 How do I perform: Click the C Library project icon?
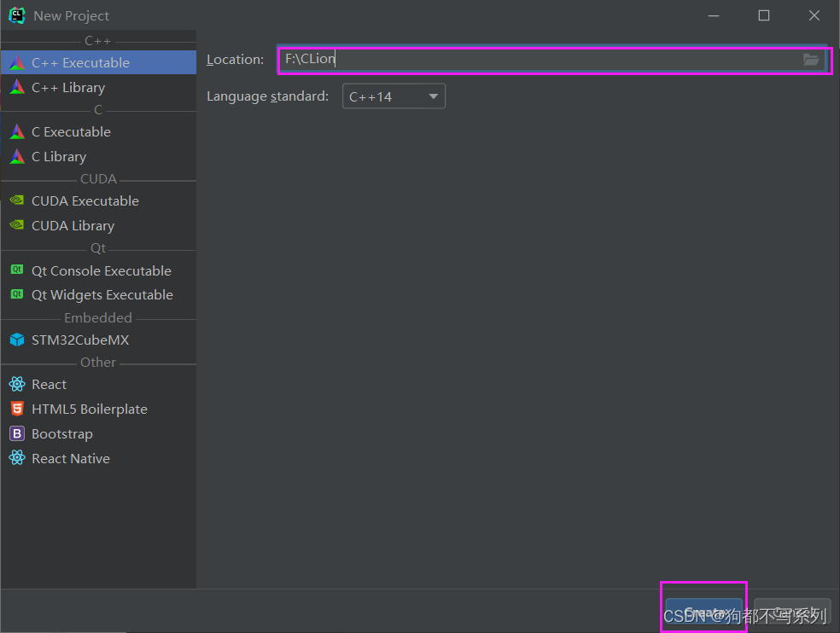[x=17, y=156]
